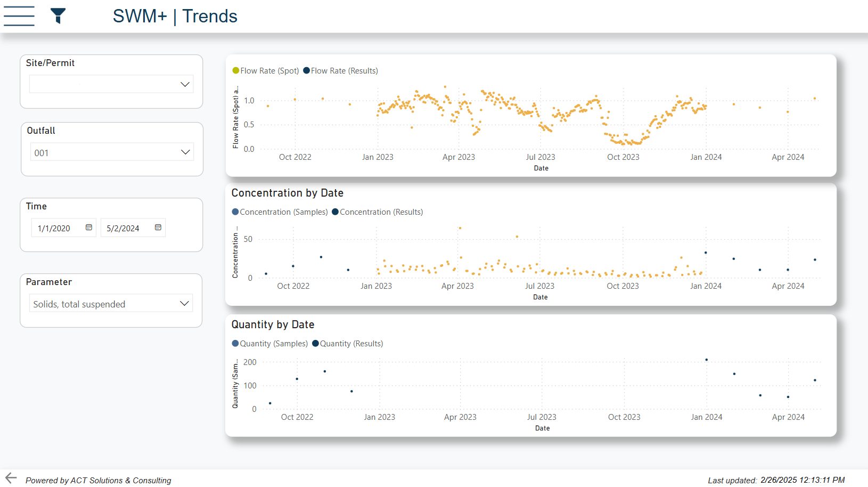The width and height of the screenshot is (868, 487).
Task: Toggle Concentration (Samples) legend item
Action: 280,212
